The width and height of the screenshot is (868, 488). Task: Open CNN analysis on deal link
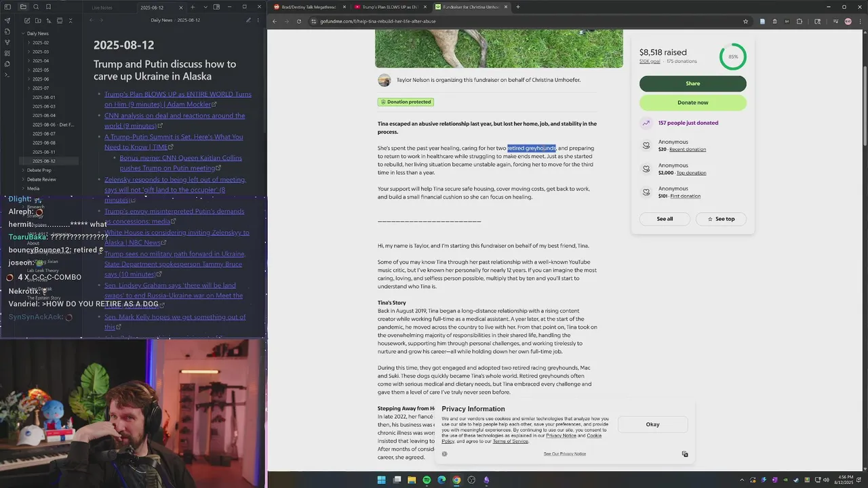pos(174,121)
